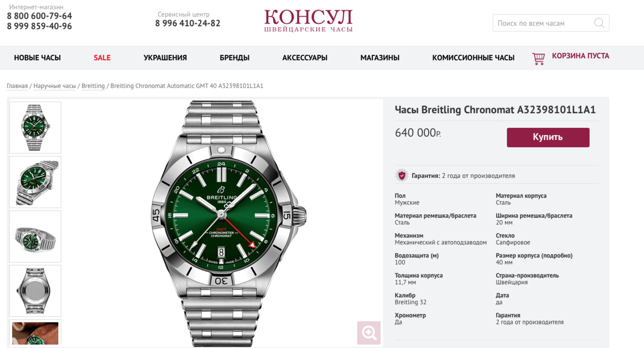Open the shopping cart icon
644x348 pixels.
tap(539, 58)
